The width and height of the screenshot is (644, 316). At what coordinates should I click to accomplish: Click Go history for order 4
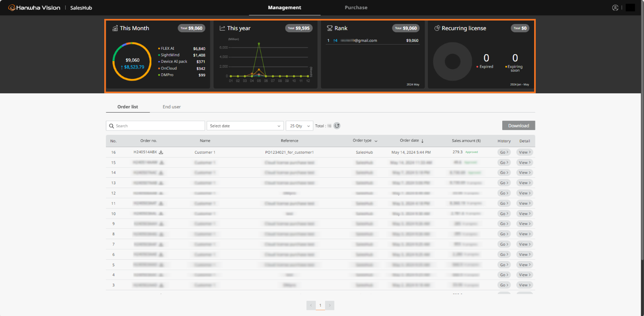504,275
